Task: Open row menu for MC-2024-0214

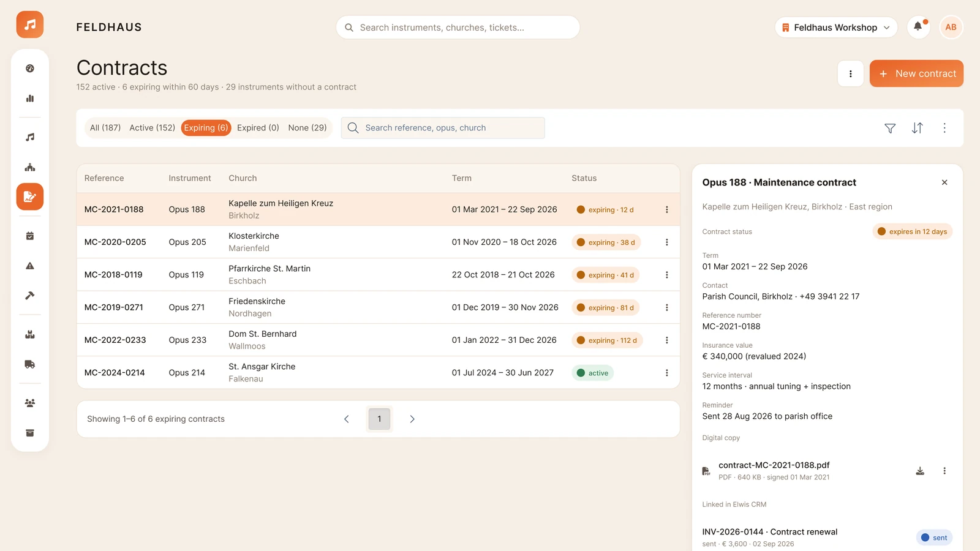Action: 666,373
